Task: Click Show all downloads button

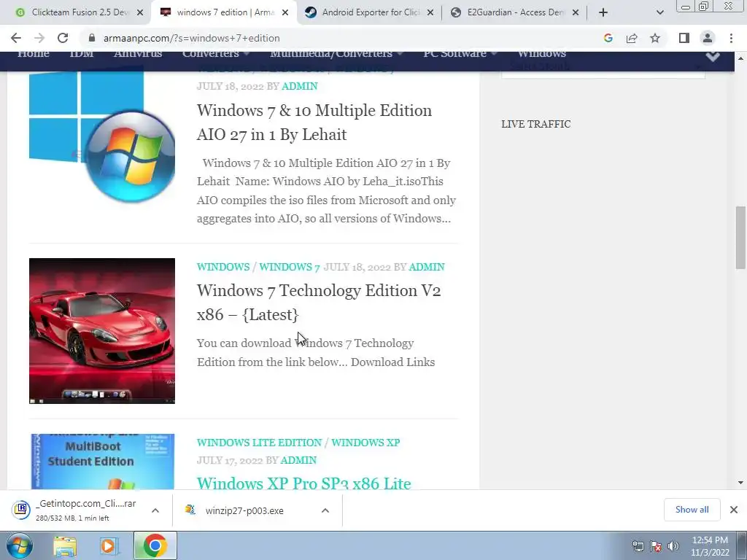Action: coord(692,510)
